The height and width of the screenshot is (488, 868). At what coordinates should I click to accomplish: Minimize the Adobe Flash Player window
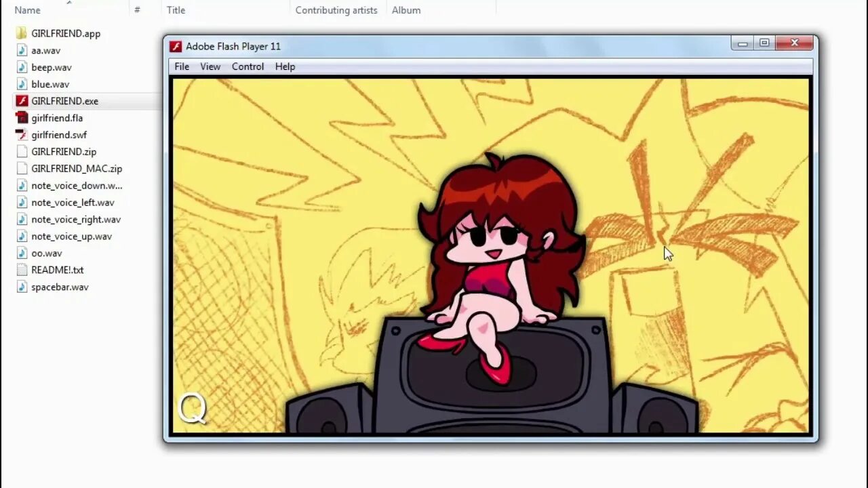743,43
